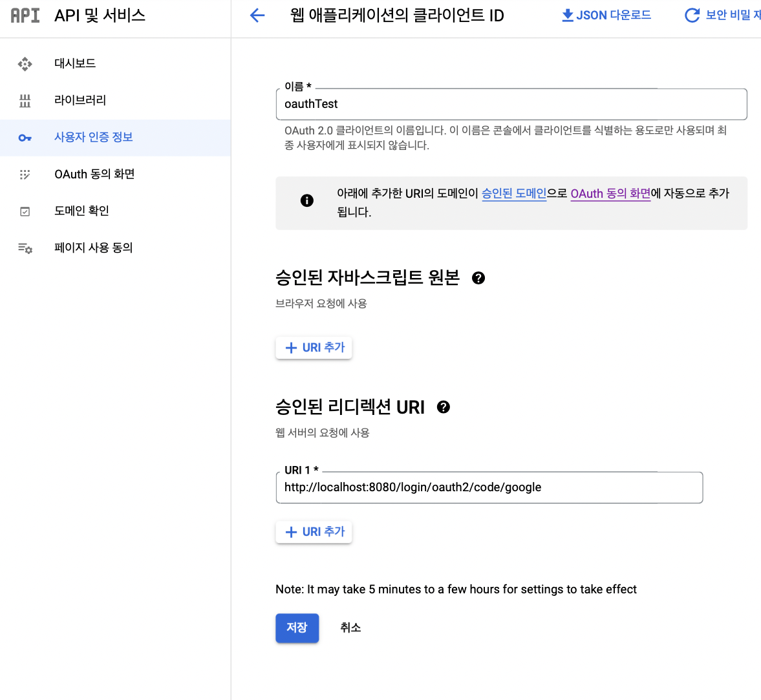Follow the 승인된 도메인 link
Screen dimensions: 761x700
[513, 193]
